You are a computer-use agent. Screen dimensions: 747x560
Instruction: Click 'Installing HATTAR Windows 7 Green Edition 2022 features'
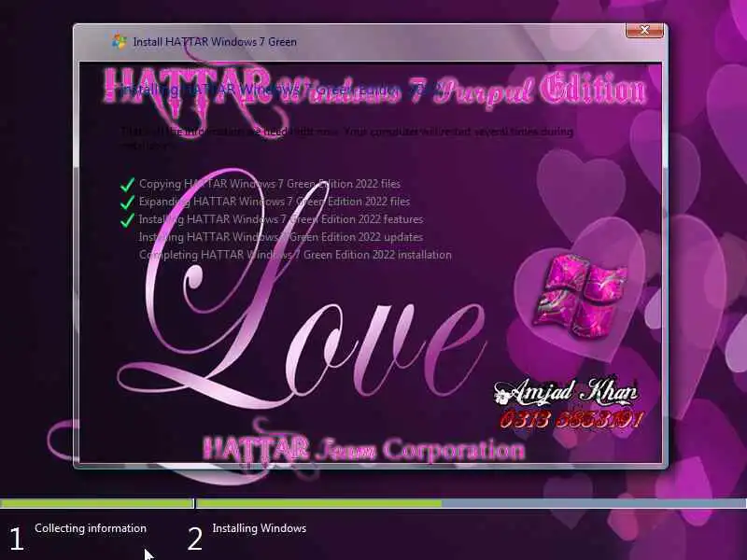[281, 219]
